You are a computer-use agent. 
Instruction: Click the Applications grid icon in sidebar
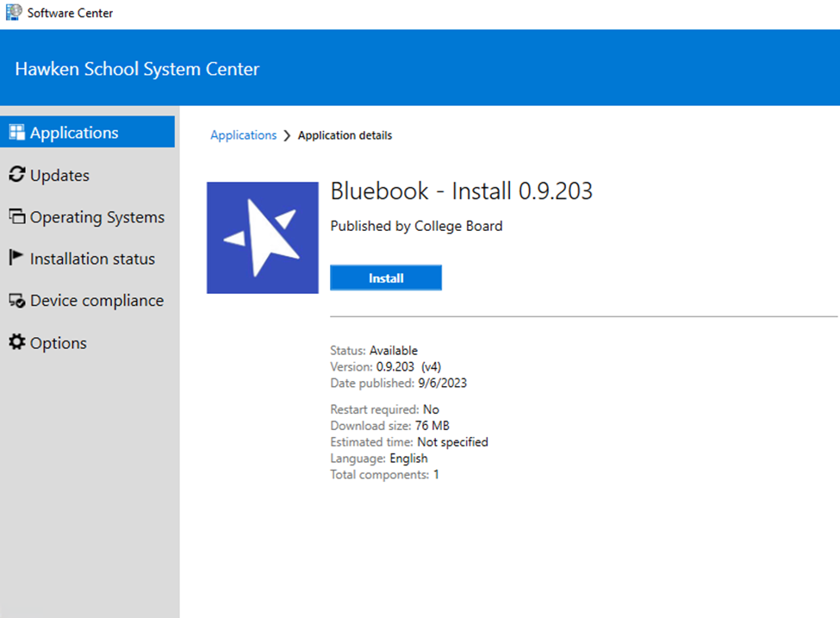point(16,133)
